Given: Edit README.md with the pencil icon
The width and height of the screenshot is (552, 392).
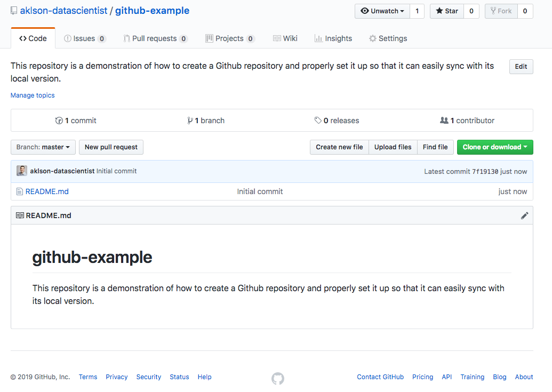Looking at the screenshot, I should click(525, 215).
